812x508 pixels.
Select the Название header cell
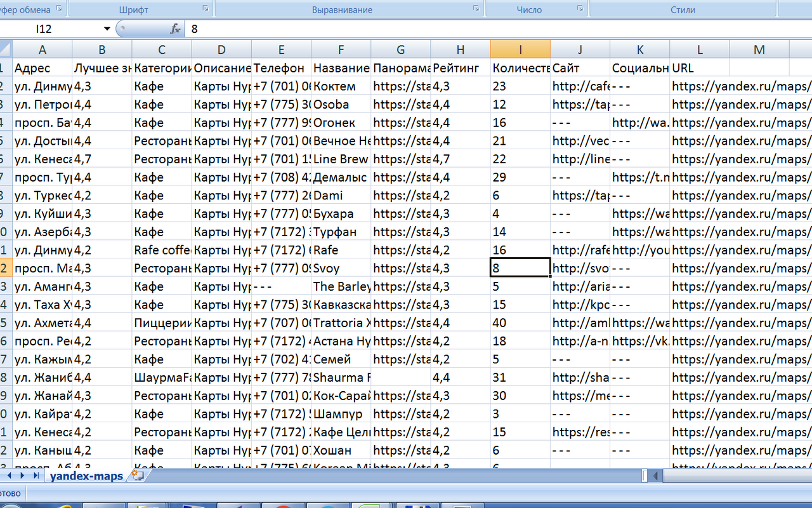341,68
